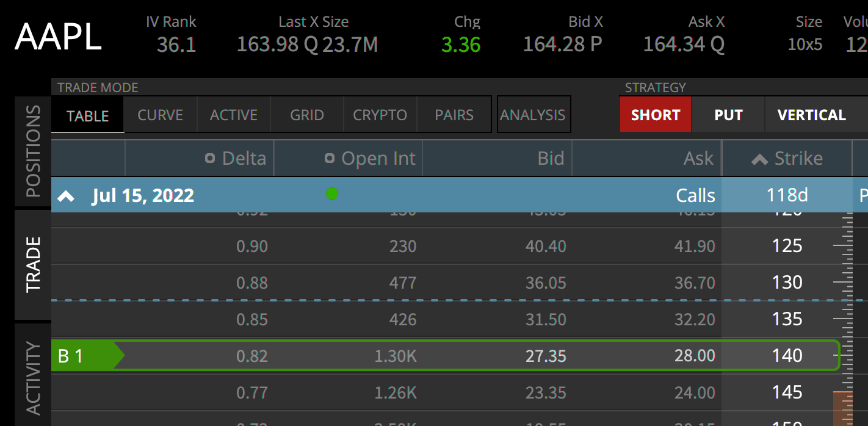Open the POSITIONS side panel
868x426 pixels.
[33, 151]
